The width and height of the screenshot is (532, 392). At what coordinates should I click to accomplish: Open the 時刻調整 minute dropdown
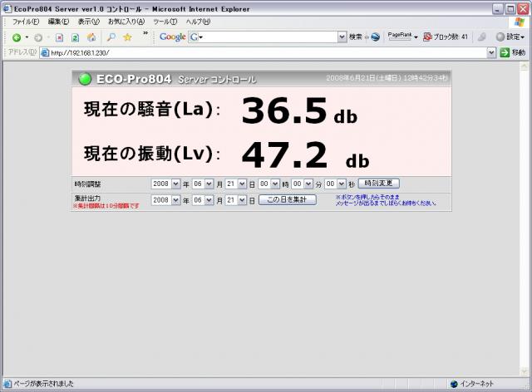coord(302,184)
